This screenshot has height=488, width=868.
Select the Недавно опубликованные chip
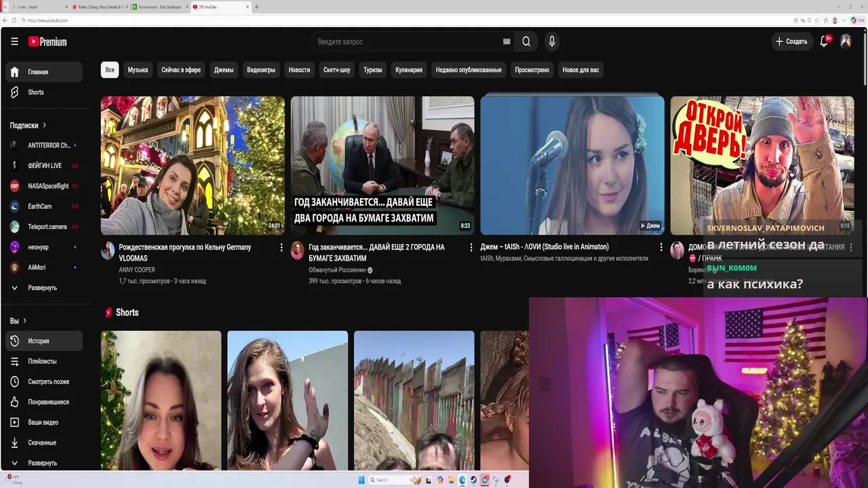coord(469,70)
